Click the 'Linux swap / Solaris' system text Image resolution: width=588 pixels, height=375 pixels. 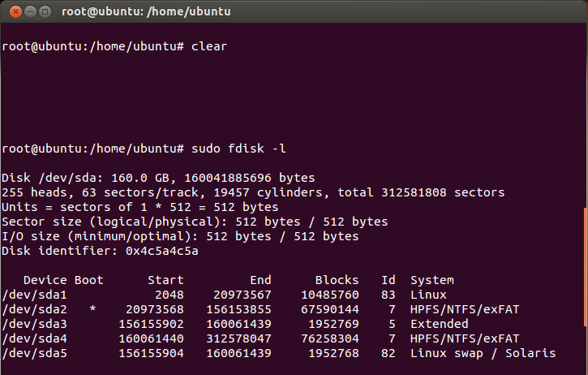[483, 353]
